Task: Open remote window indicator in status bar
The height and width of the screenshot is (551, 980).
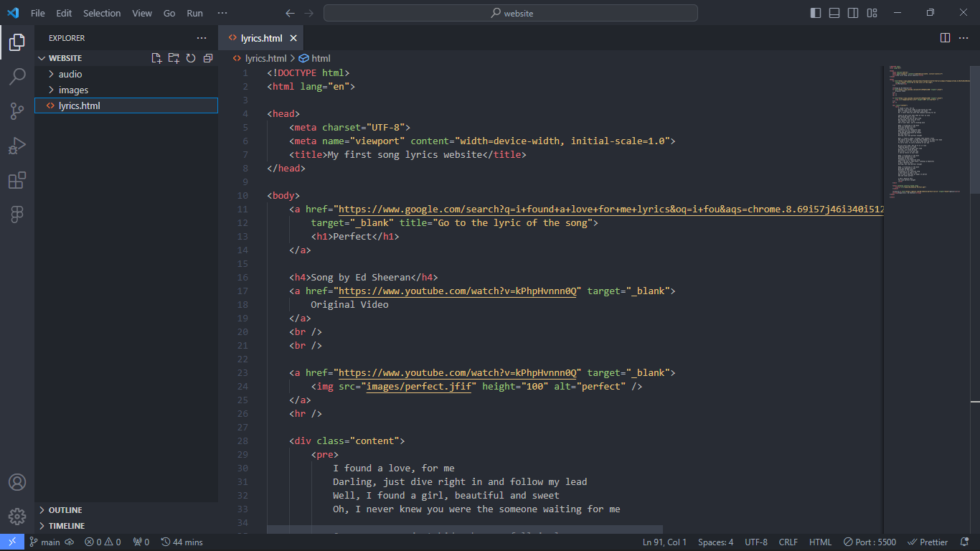Action: tap(12, 542)
